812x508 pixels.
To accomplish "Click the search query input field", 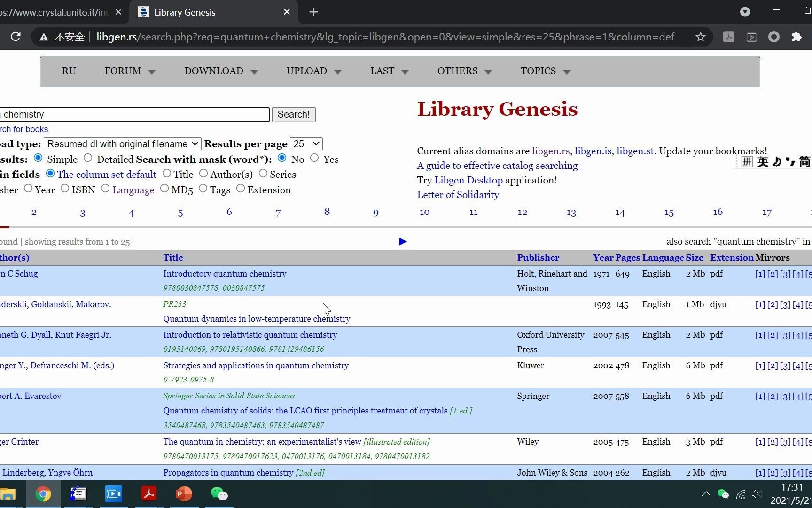I will tap(134, 114).
